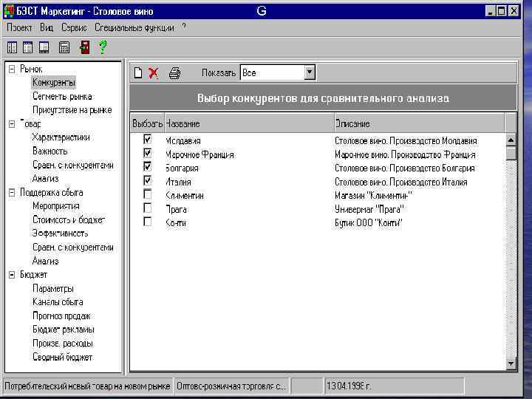Click the list scrollbar up arrow
This screenshot has width=532, height=399.
pyautogui.click(x=511, y=140)
